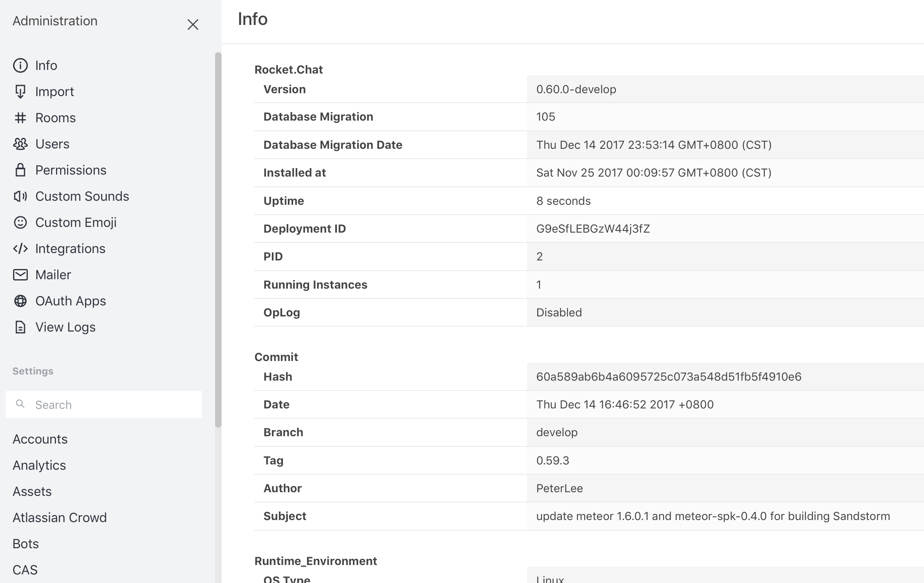Viewport: 924px width, 583px height.
Task: Open Bots settings section
Action: point(26,544)
